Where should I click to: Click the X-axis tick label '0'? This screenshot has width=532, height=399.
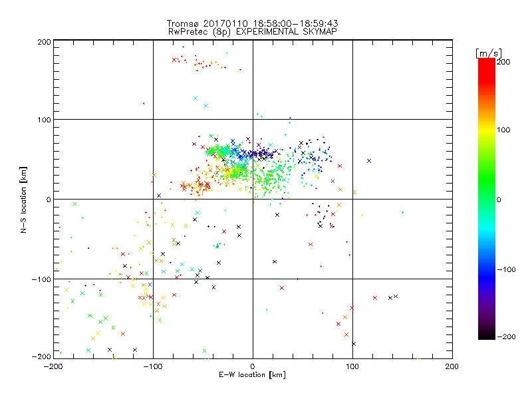click(253, 367)
